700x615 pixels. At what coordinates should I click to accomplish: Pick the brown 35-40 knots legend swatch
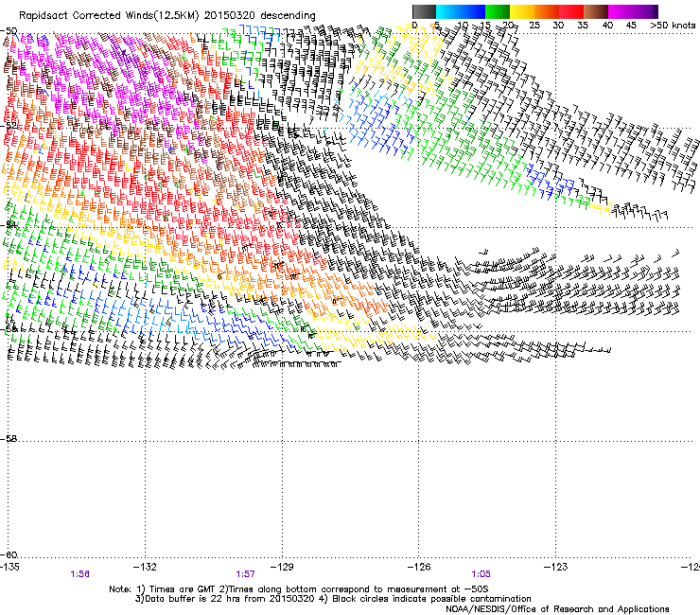596,11
